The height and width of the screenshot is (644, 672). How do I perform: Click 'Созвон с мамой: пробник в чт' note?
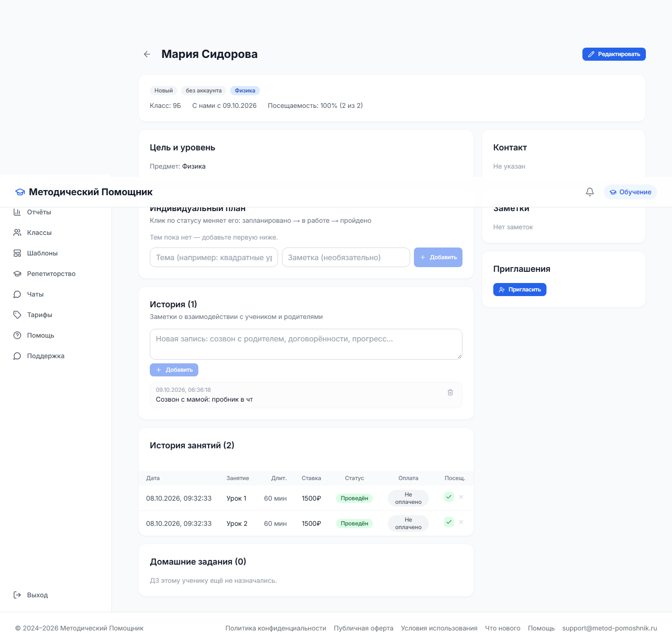204,399
